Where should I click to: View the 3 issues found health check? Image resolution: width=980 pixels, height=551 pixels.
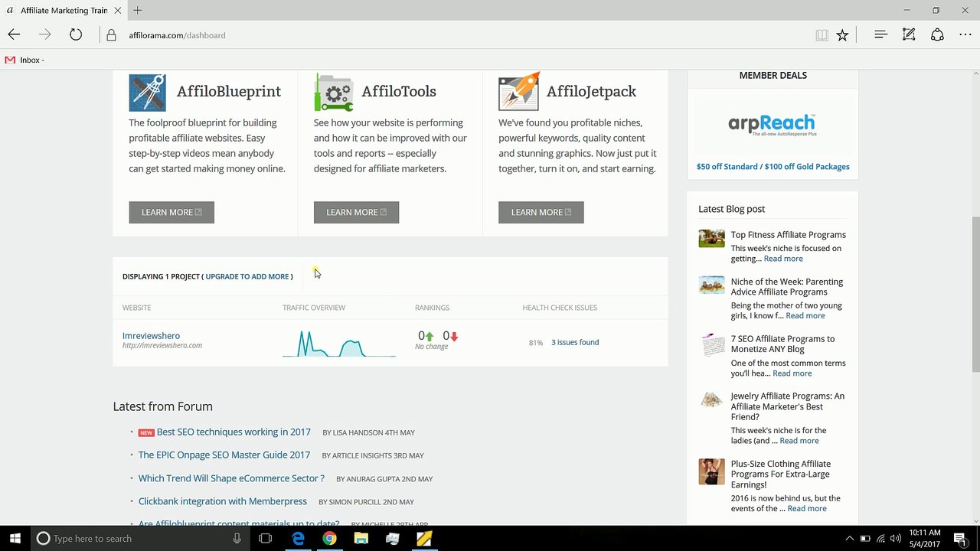point(575,342)
